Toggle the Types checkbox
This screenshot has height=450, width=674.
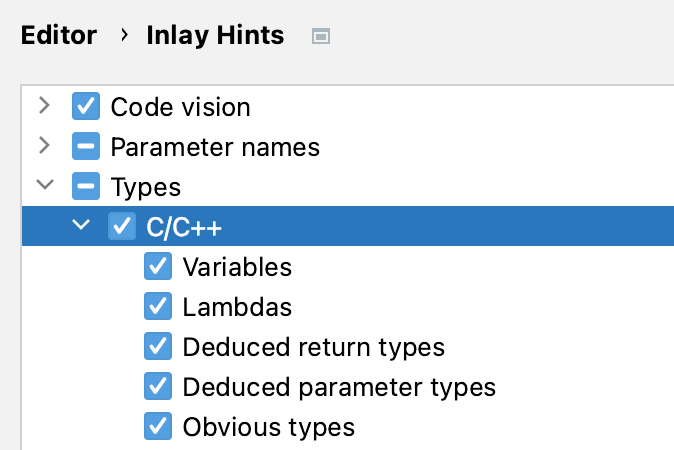tap(86, 187)
